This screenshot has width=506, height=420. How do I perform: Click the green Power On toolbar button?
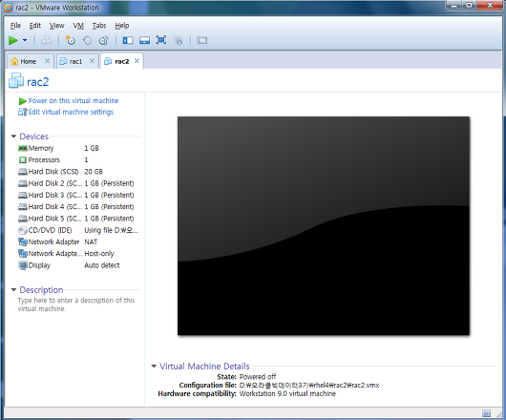pos(13,40)
